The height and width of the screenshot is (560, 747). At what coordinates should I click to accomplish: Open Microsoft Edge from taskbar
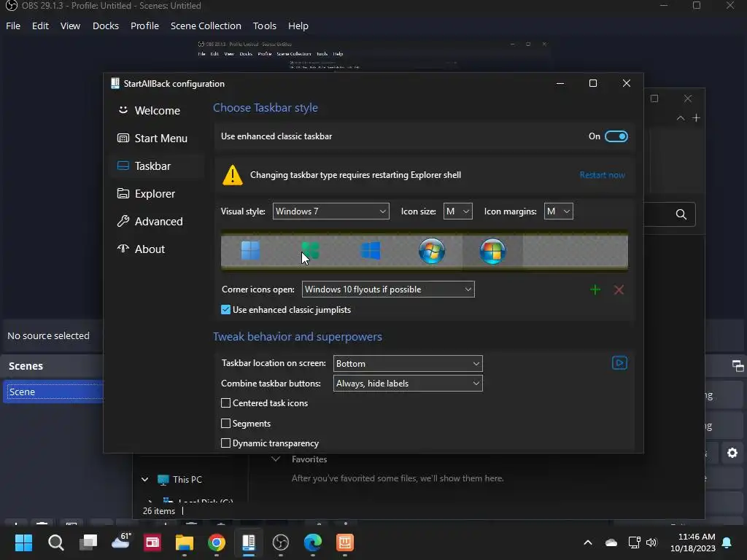[x=313, y=542]
